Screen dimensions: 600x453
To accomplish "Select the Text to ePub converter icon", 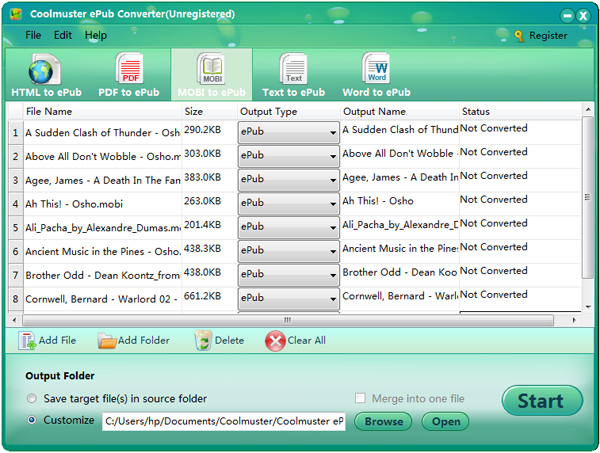I will [293, 69].
